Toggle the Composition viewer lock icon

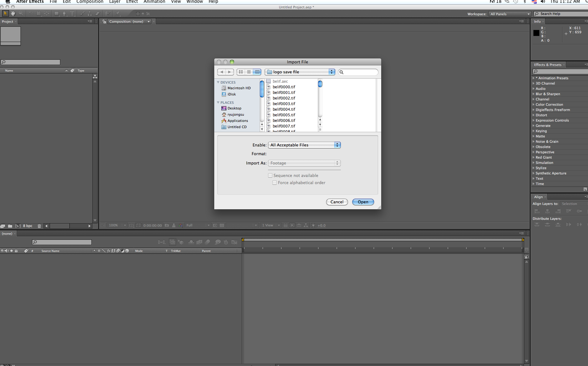104,21
